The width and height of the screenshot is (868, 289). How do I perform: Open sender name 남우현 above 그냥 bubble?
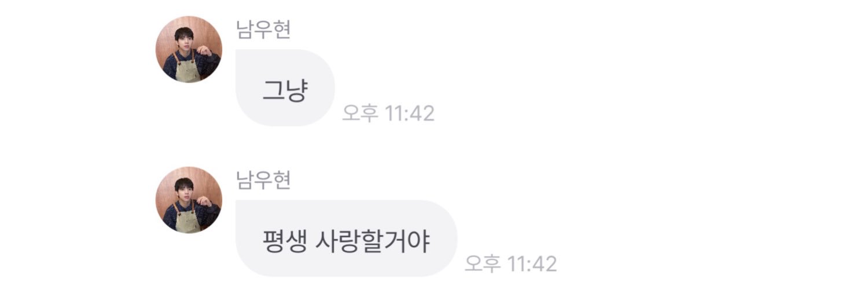click(263, 29)
